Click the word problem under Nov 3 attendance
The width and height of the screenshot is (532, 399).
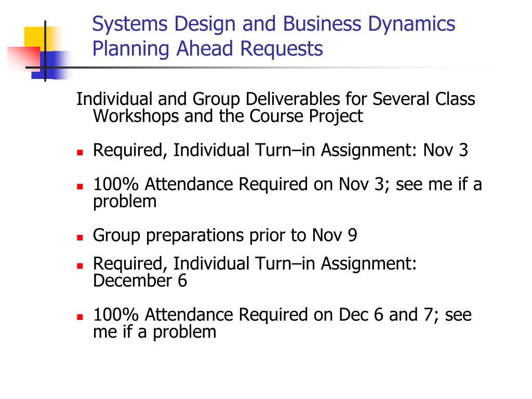point(125,202)
